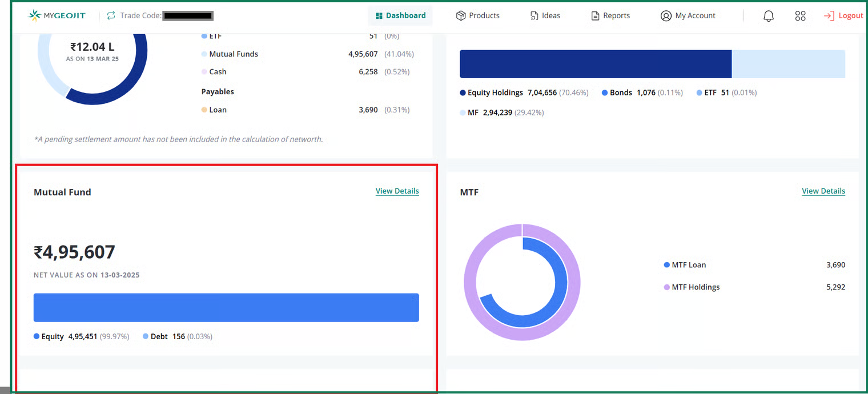The height and width of the screenshot is (394, 868).
Task: Click the light blue MF bar segment
Action: (x=788, y=64)
